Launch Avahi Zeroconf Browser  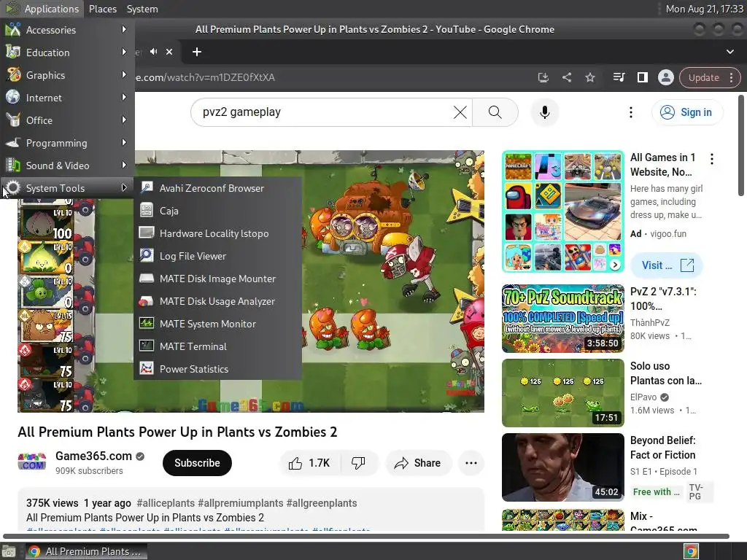tap(217, 188)
